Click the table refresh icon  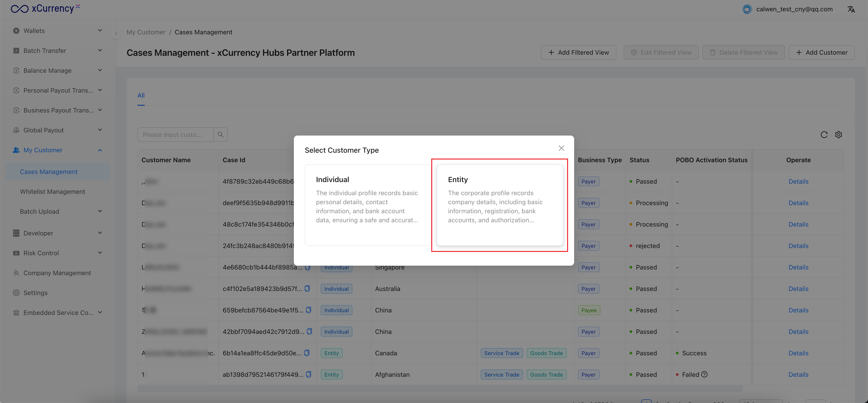pyautogui.click(x=824, y=135)
